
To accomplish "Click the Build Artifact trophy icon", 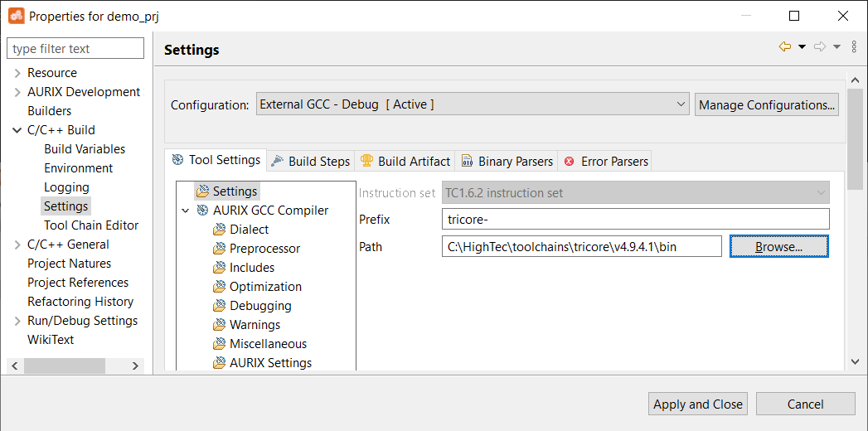I will (x=366, y=161).
